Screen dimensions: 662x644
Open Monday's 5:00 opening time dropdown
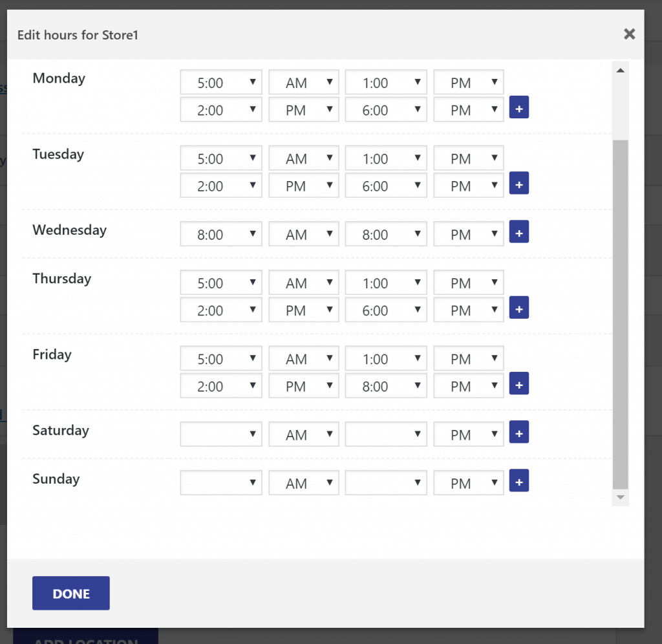pyautogui.click(x=220, y=82)
